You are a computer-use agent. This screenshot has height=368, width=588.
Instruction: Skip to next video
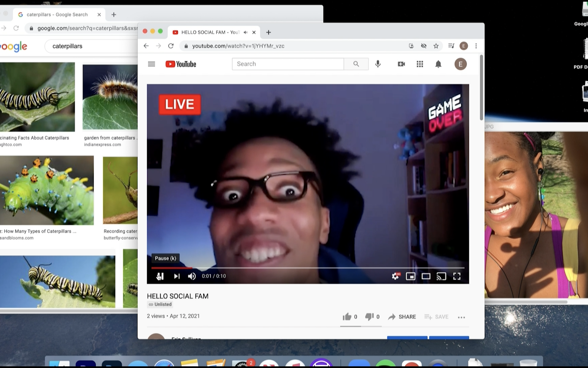[177, 276]
